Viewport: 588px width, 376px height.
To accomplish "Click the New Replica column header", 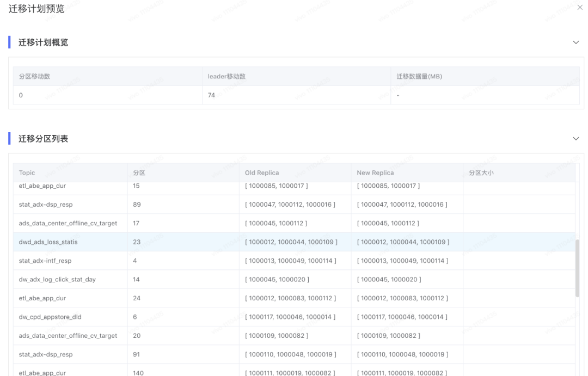I will [375, 172].
